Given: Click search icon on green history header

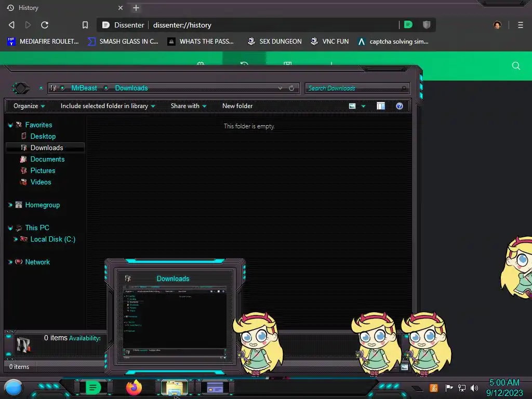Looking at the screenshot, I should tap(516, 66).
